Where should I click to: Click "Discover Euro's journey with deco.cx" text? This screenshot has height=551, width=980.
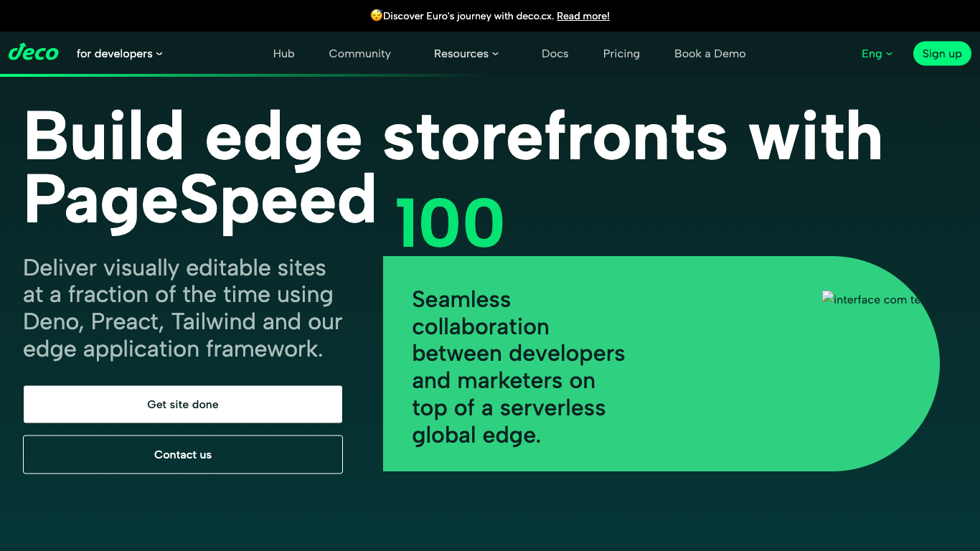click(x=468, y=16)
